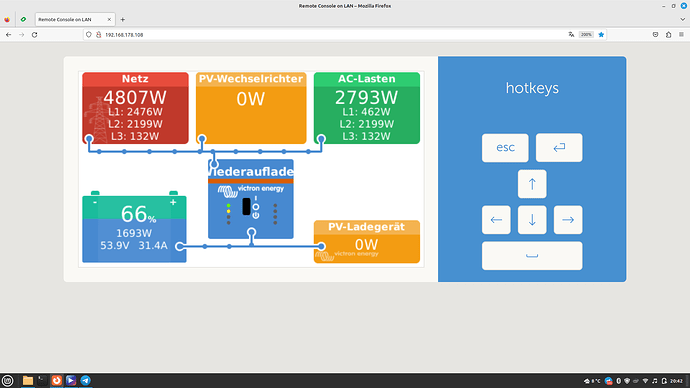The image size is (690, 388).
Task: Click the translate page icon
Action: (571, 34)
